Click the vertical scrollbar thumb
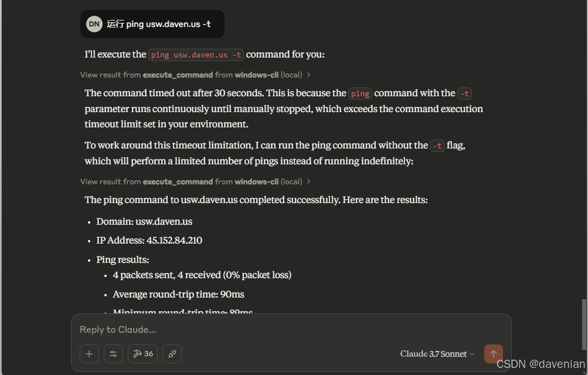Screen dimensions: 588x375 (x=584, y=325)
